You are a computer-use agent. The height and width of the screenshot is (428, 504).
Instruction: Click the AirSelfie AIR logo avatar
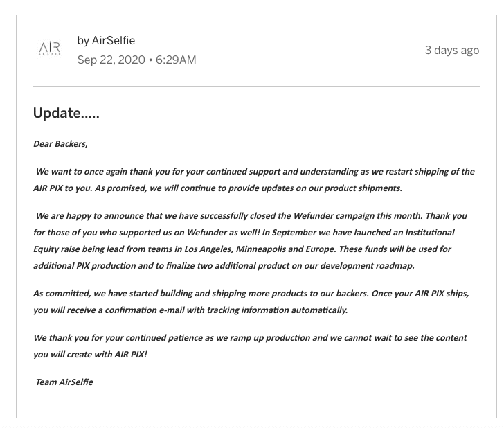point(50,48)
